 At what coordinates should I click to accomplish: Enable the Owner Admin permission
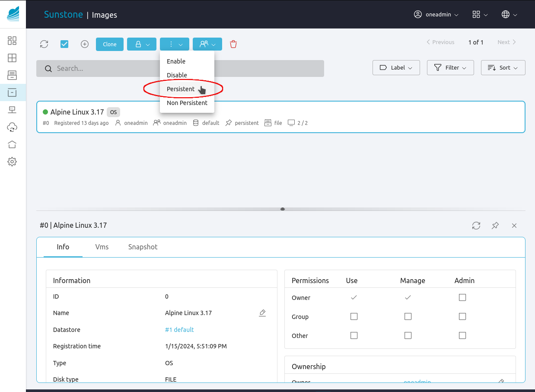coord(462,297)
